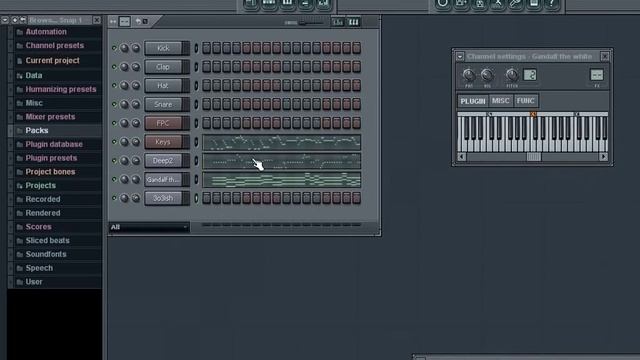This screenshot has width=640, height=360.
Task: Click the FPC channel volume knob
Action: [136, 123]
